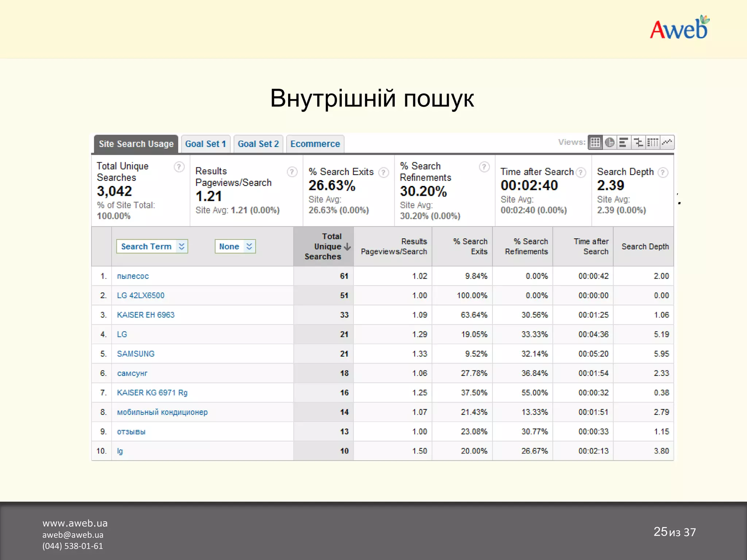Switch to the Goal Set 1 tab
747x560 pixels.
pos(206,144)
